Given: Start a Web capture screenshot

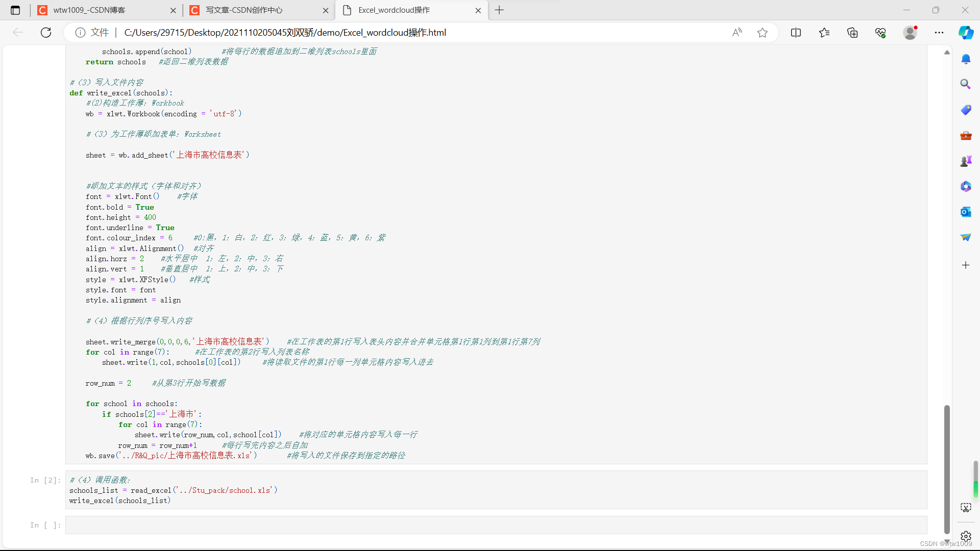Looking at the screenshot, I should pyautogui.click(x=966, y=508).
